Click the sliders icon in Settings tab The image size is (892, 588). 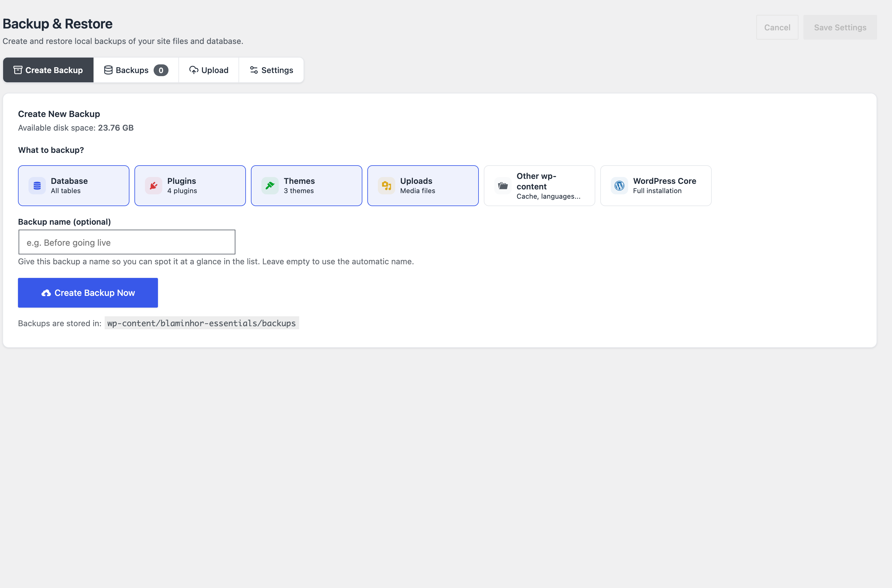[x=254, y=70]
